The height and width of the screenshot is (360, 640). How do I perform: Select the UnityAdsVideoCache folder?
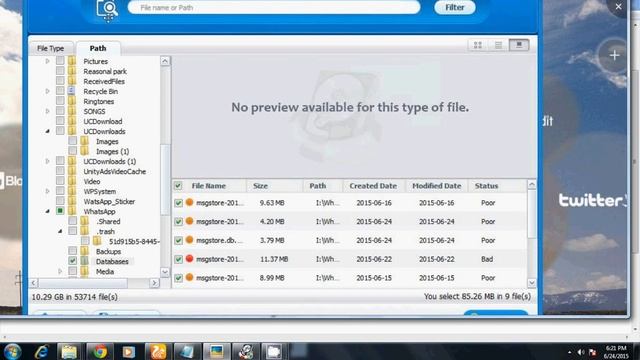pos(115,171)
